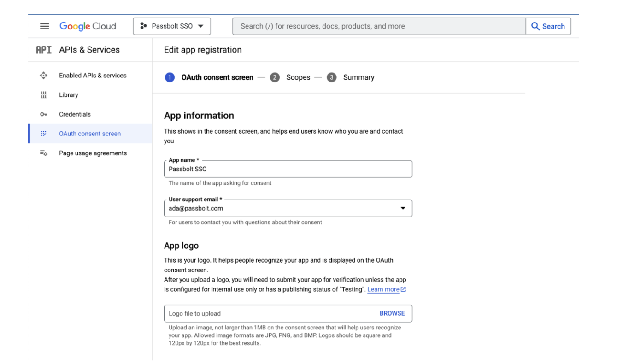Viewport: 617px width, 364px height.
Task: Click the Enabled APIs & services icon
Action: (44, 76)
